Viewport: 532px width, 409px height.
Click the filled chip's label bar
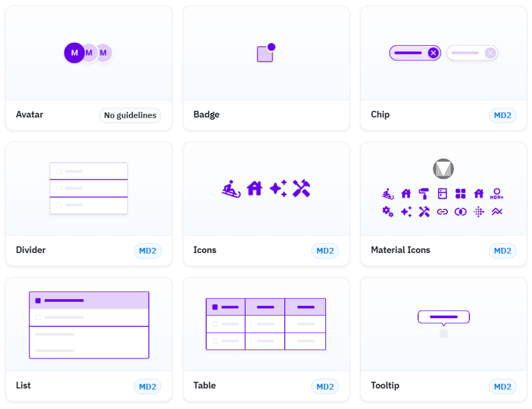point(408,53)
